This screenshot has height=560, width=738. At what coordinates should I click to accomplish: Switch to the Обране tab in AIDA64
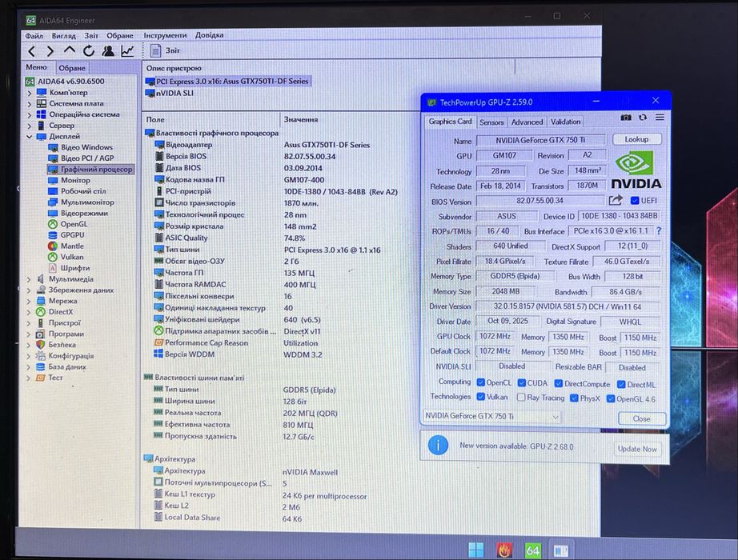[71, 68]
